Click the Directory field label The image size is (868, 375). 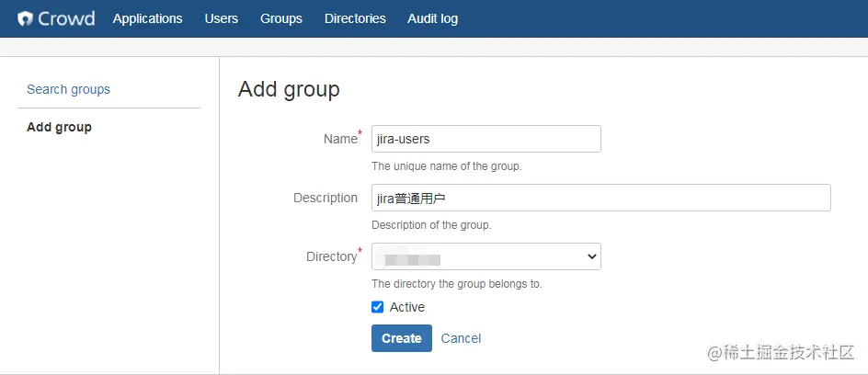tap(331, 256)
